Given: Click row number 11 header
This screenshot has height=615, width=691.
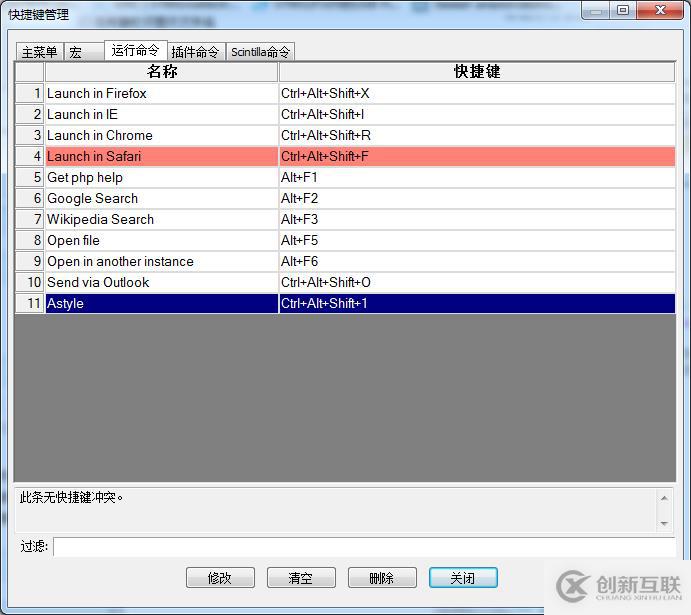Looking at the screenshot, I should point(30,304).
